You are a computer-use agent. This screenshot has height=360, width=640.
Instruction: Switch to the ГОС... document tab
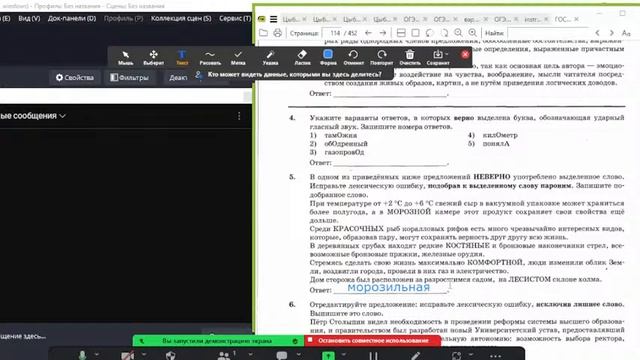562,19
